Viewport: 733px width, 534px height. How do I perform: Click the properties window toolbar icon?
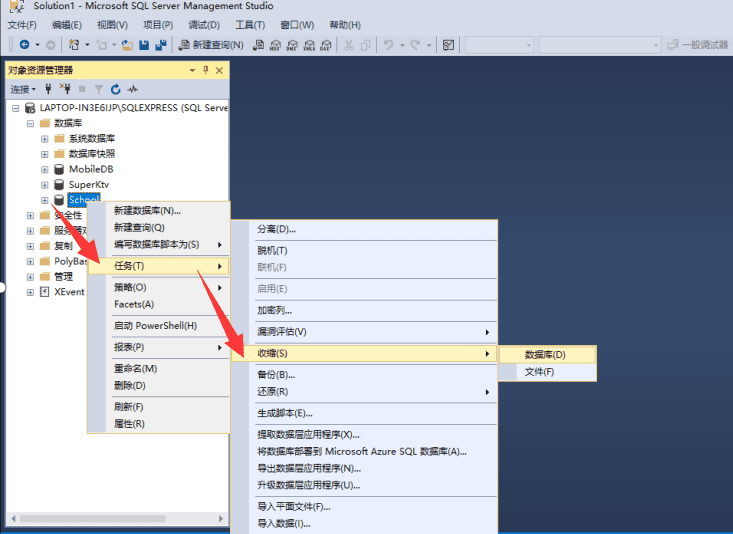tap(448, 45)
